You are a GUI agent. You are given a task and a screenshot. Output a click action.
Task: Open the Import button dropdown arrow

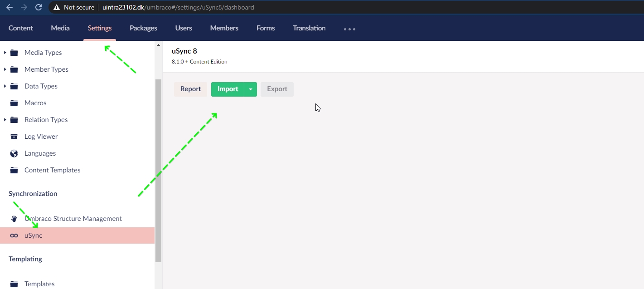click(251, 89)
